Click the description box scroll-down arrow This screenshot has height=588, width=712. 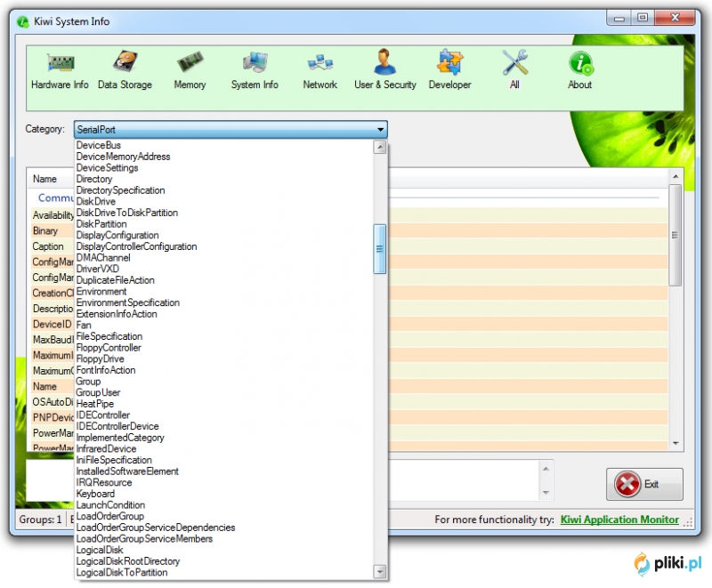pos(546,492)
